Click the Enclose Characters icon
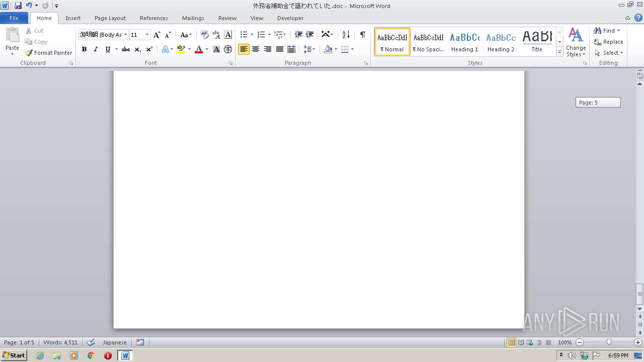Screen dimensions: 644x362 [x=228, y=49]
